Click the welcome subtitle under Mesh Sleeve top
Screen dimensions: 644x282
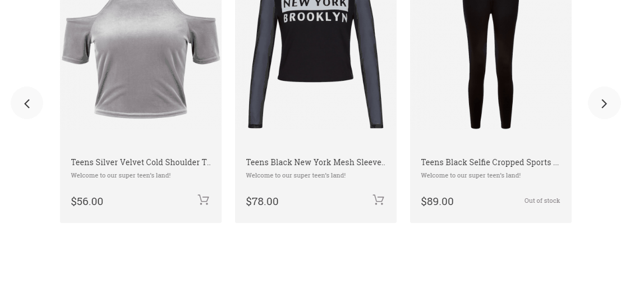(296, 175)
